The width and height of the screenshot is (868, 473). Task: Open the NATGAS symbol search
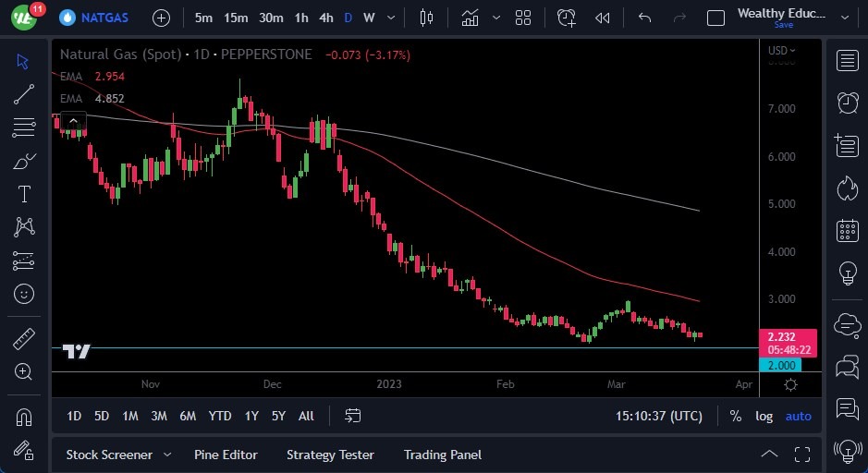click(94, 18)
